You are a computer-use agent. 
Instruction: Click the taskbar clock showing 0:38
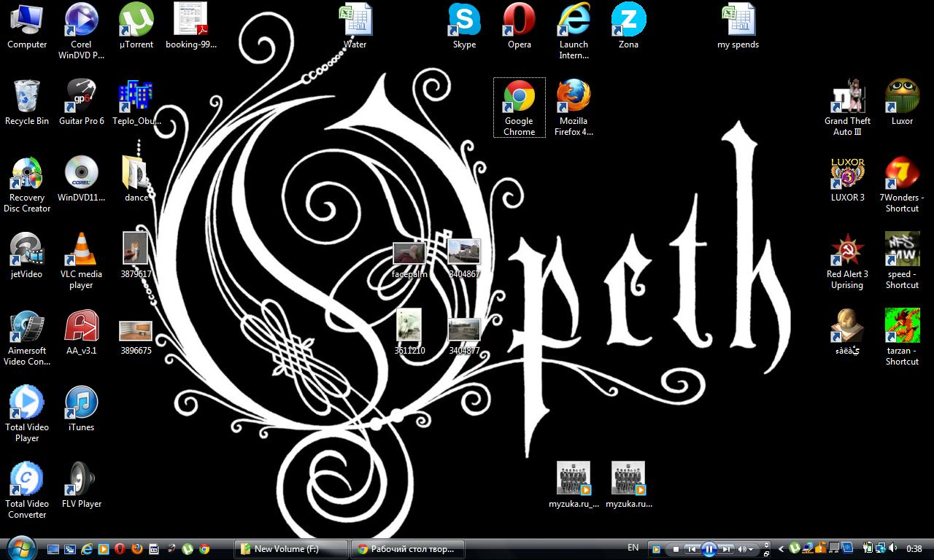[914, 549]
